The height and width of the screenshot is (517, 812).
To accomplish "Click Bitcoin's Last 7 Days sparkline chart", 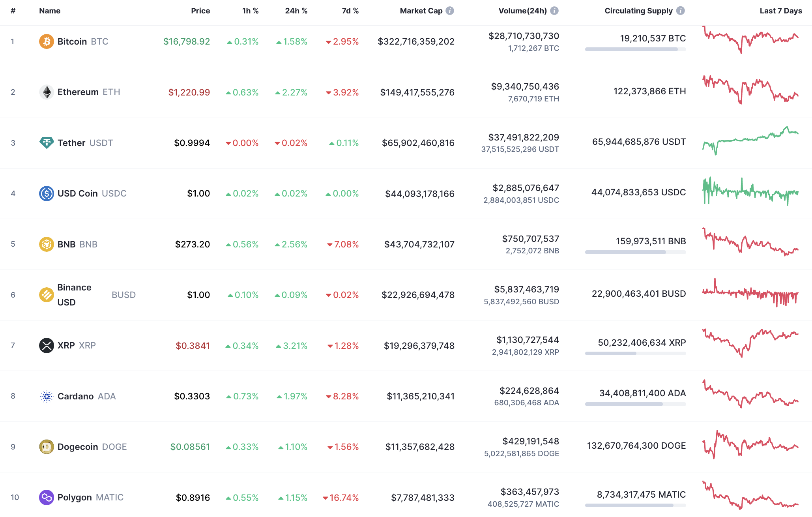I will coord(751,41).
